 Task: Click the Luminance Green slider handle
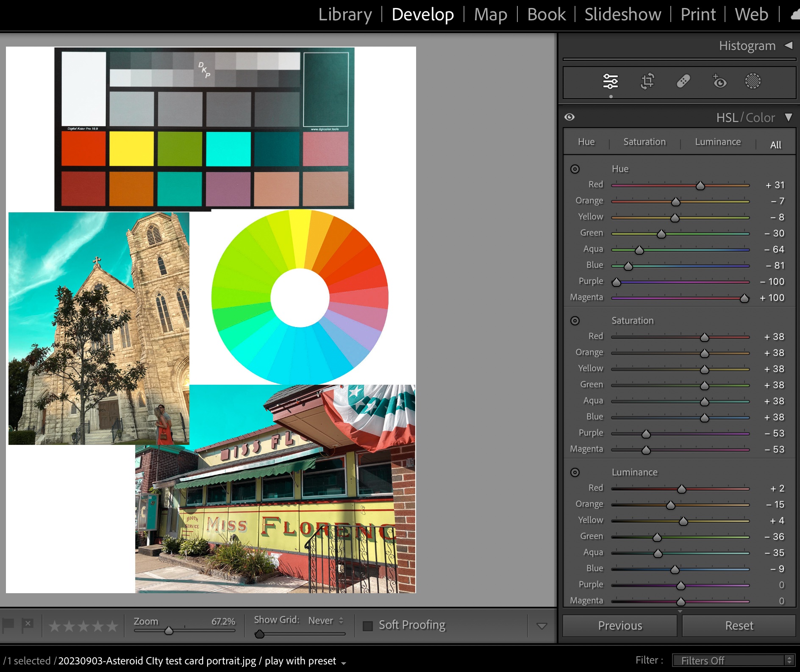(x=657, y=537)
